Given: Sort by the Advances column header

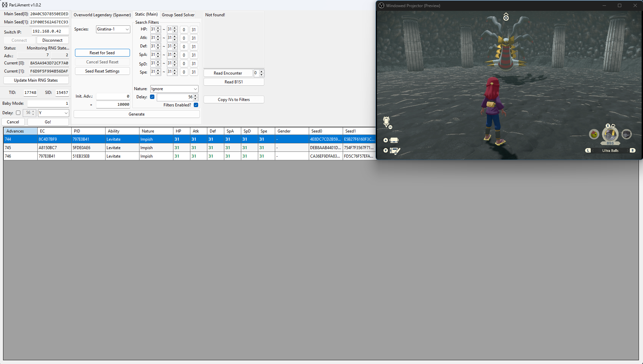Looking at the screenshot, I should [20, 131].
